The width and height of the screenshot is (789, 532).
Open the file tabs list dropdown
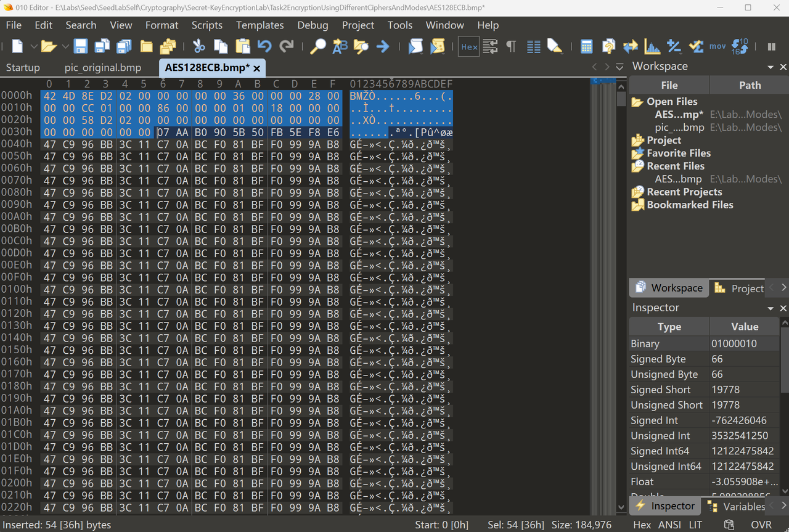pos(619,67)
